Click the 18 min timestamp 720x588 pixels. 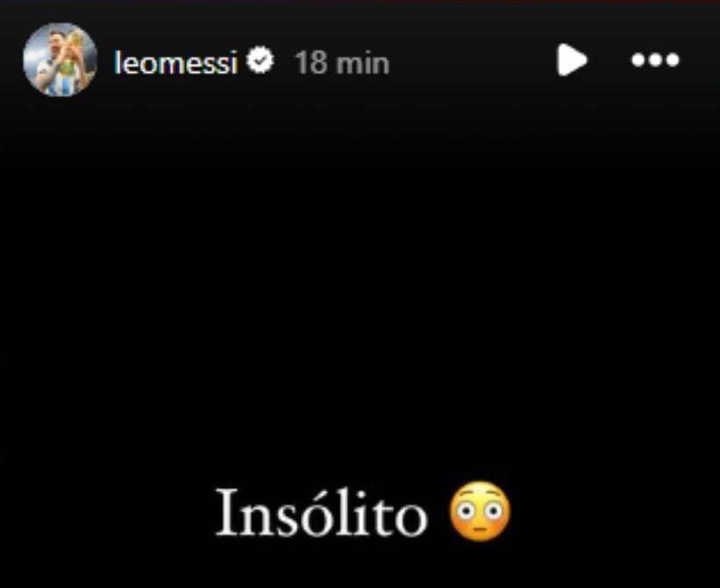click(x=342, y=63)
